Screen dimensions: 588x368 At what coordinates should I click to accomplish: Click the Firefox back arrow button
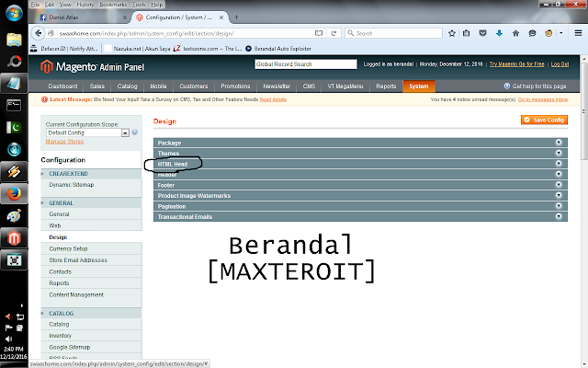(38, 33)
